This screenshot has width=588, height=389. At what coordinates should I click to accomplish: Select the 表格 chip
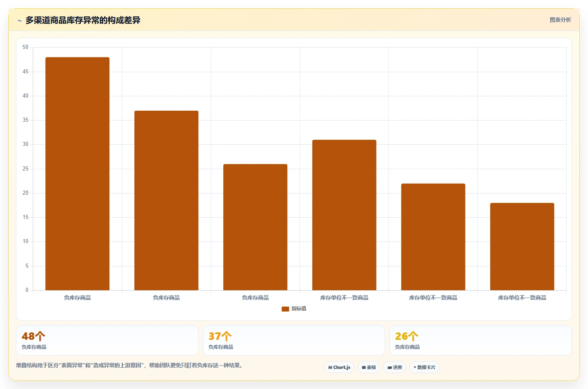click(369, 367)
